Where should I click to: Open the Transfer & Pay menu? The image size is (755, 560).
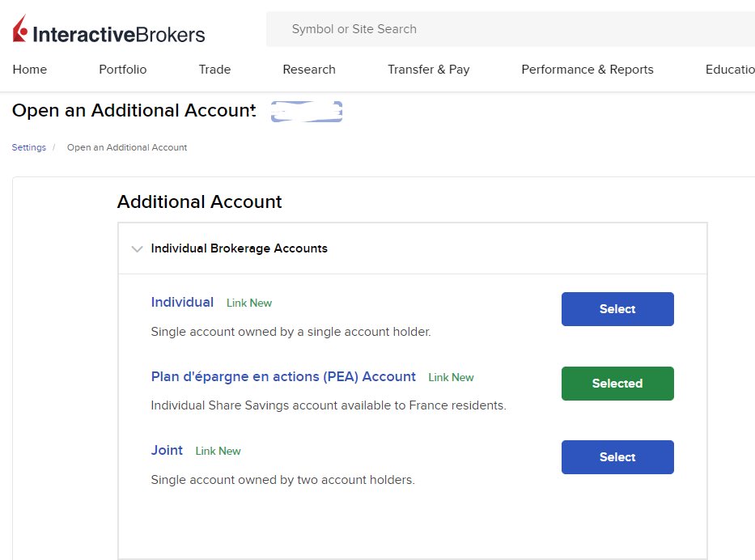pos(429,70)
